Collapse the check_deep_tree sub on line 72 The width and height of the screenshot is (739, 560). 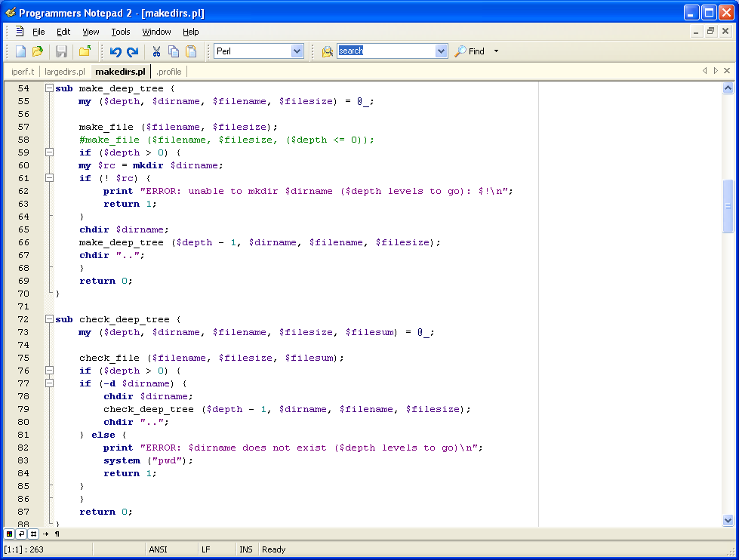(49, 319)
